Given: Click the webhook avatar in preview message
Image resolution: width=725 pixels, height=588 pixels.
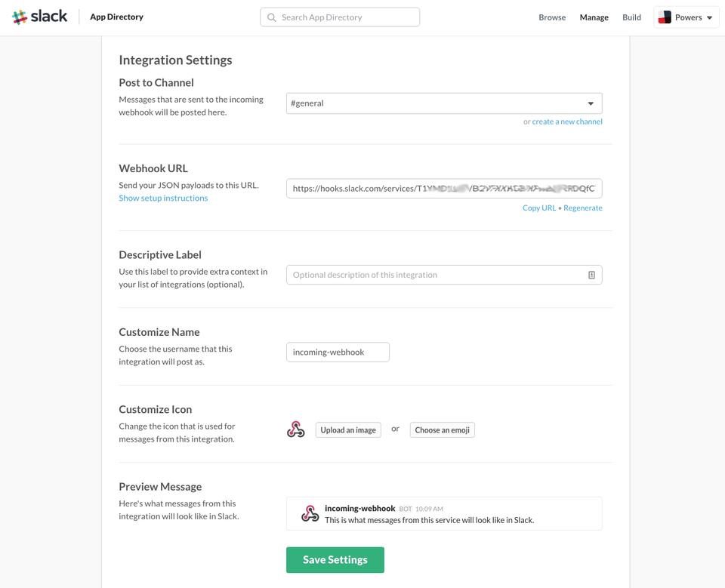Looking at the screenshot, I should click(310, 513).
